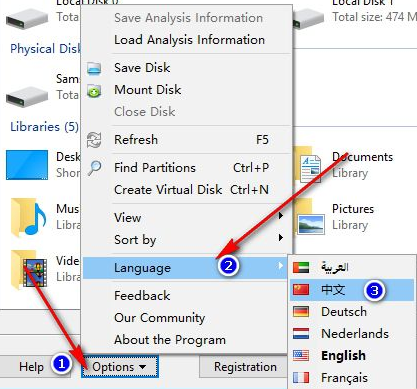This screenshot has height=389, width=417.
Task: Open the Language submenu
Action: (x=185, y=268)
